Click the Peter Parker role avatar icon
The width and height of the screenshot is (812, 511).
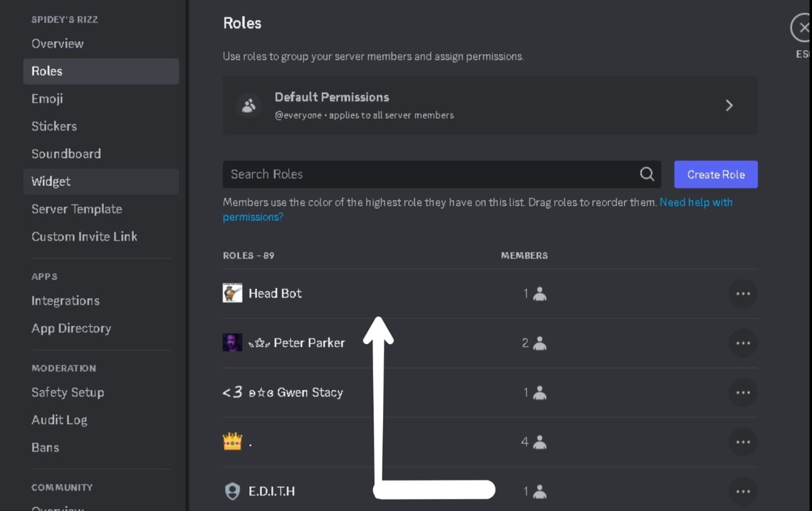[232, 343]
